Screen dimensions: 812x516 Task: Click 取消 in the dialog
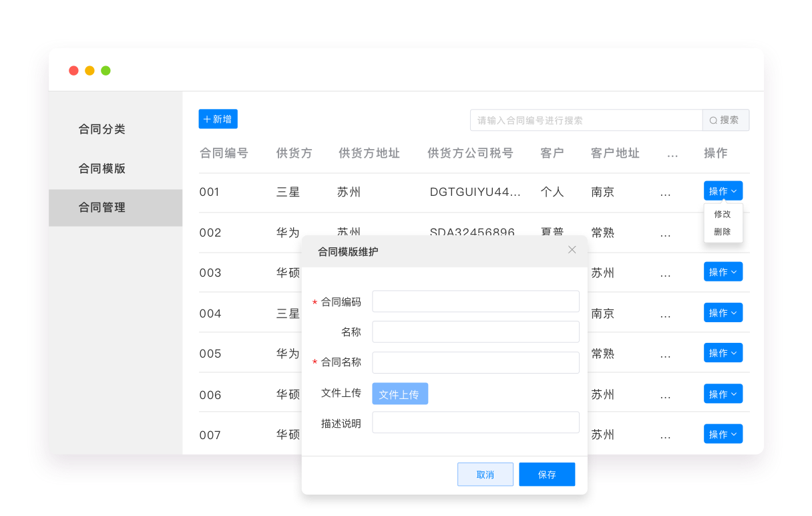pyautogui.click(x=485, y=474)
